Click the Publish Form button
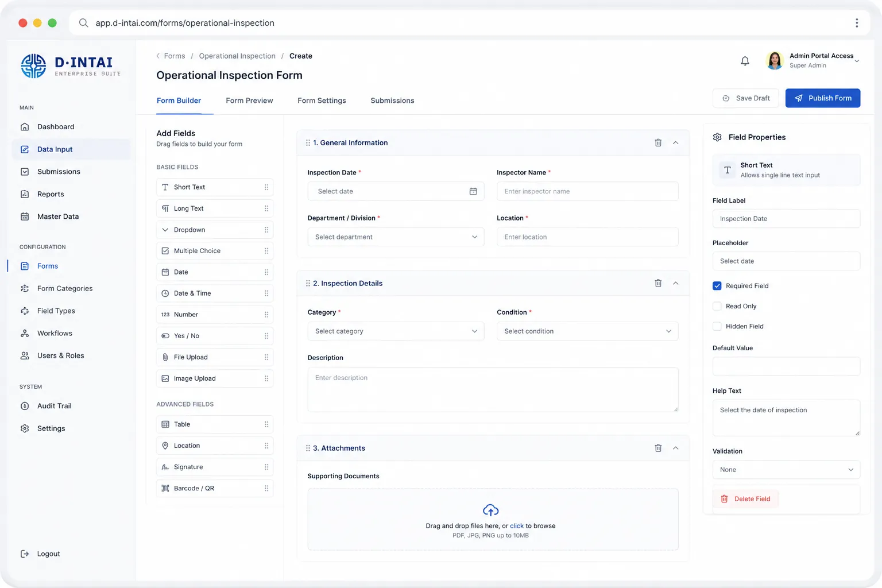Screen dimensions: 882x588 click(x=823, y=98)
